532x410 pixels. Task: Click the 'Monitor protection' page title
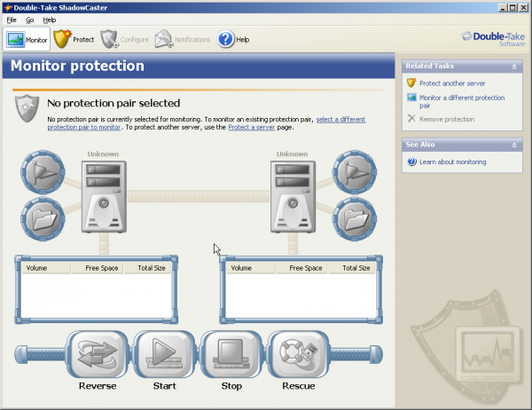pyautogui.click(x=77, y=66)
